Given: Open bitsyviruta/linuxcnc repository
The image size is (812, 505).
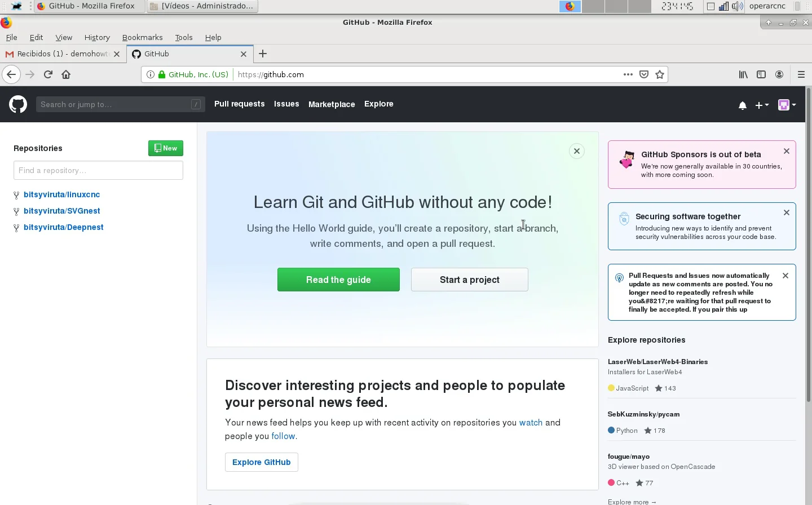Looking at the screenshot, I should point(62,194).
